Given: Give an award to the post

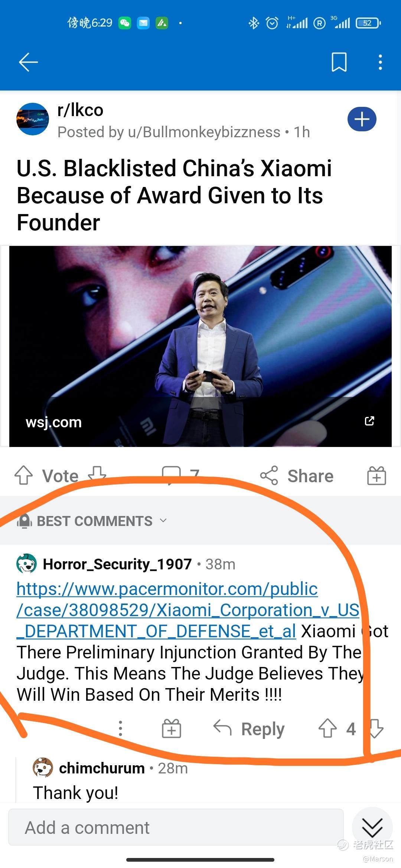Looking at the screenshot, I should coord(376,476).
